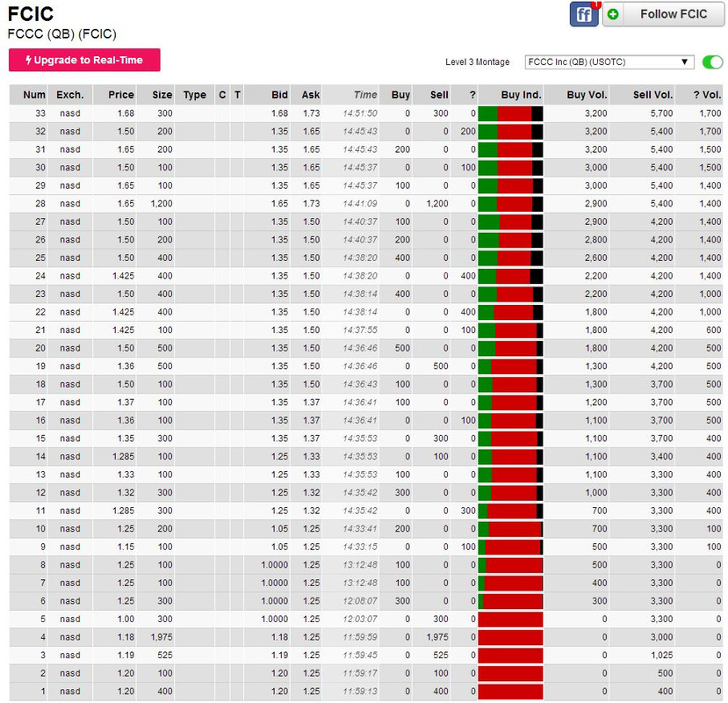Click the time 14:51:50 in row 33
Screen dimensions: 728x703
click(x=360, y=113)
